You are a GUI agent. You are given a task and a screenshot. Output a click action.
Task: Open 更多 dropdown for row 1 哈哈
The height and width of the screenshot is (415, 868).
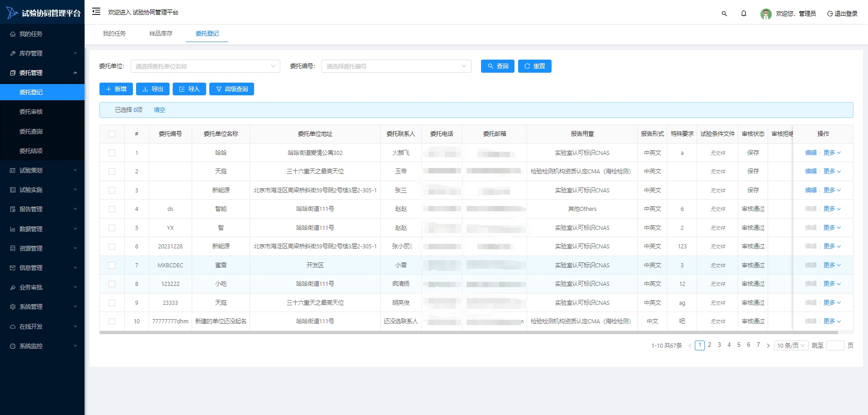tap(832, 153)
